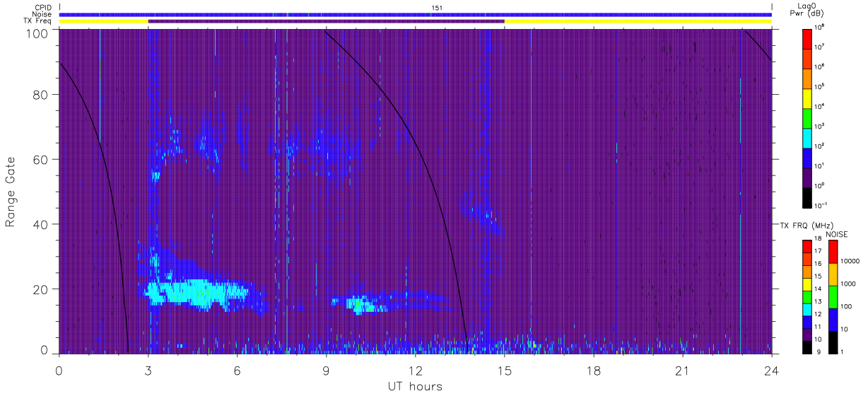The image size is (868, 401).
Task: Click the '6' tick on the UT hours axis
Action: (237, 370)
